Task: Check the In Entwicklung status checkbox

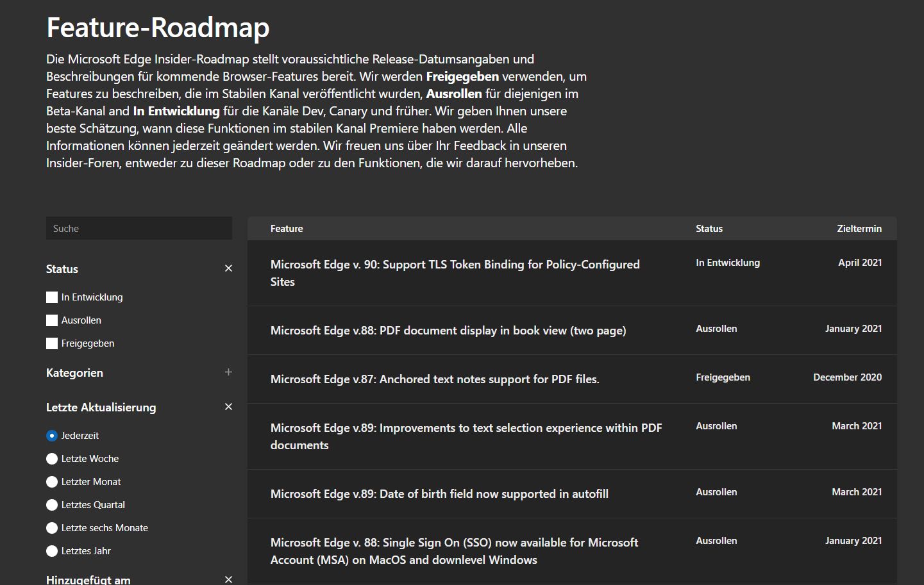Action: [52, 297]
